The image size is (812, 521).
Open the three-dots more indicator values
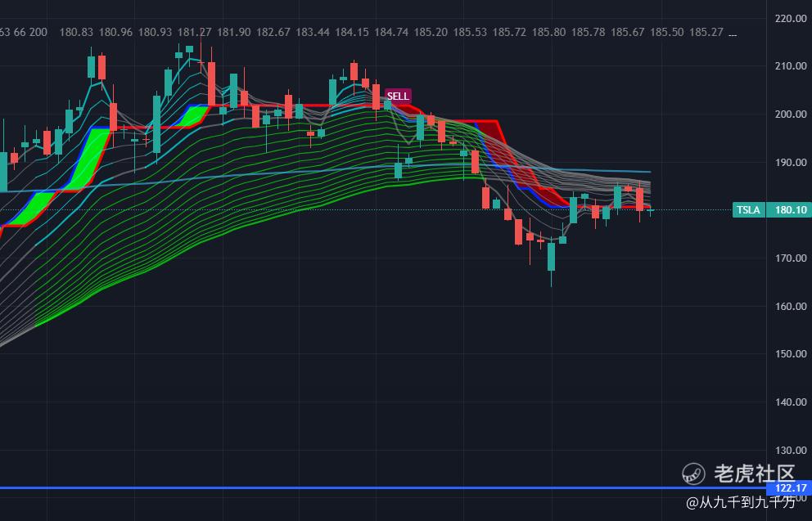733,33
